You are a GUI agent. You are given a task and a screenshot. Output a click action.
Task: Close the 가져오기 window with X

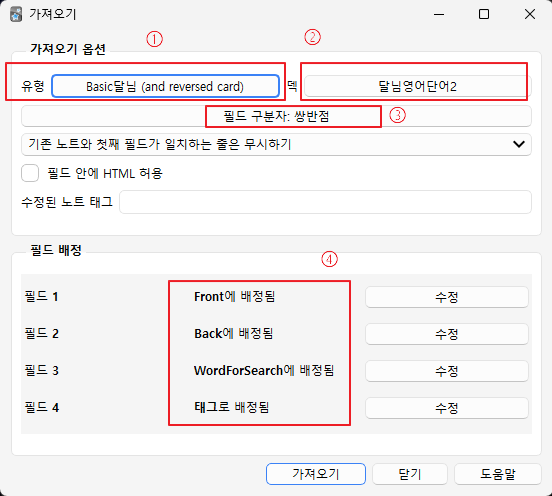coord(530,14)
